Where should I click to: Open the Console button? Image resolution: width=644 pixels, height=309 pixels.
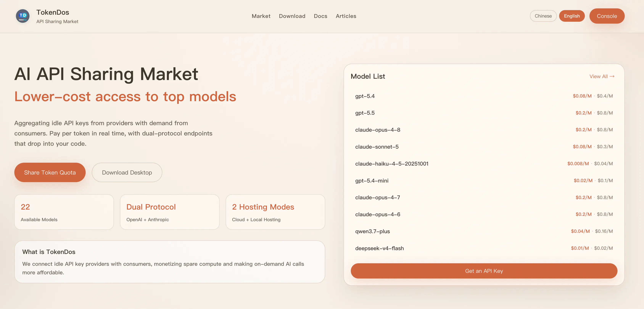pyautogui.click(x=607, y=16)
